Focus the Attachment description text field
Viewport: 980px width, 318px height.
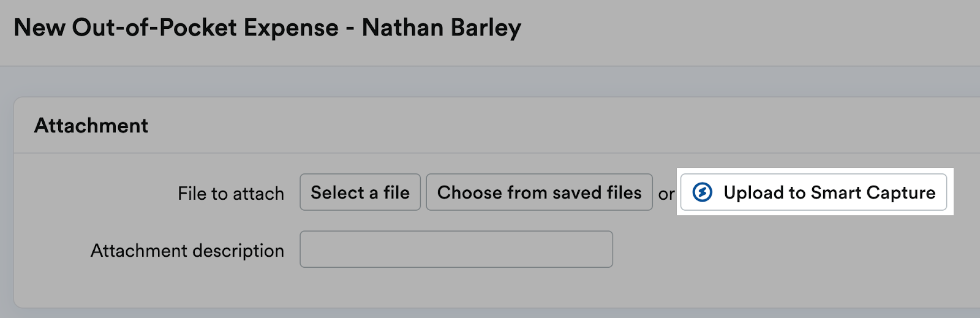click(x=456, y=249)
